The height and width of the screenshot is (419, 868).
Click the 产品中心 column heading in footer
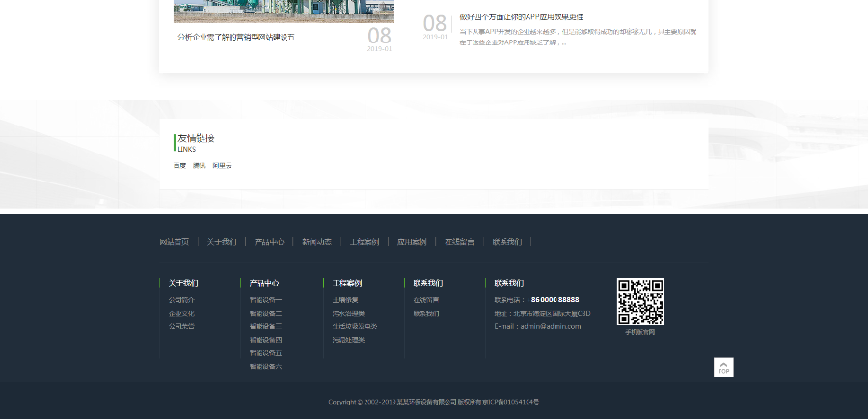click(x=264, y=283)
